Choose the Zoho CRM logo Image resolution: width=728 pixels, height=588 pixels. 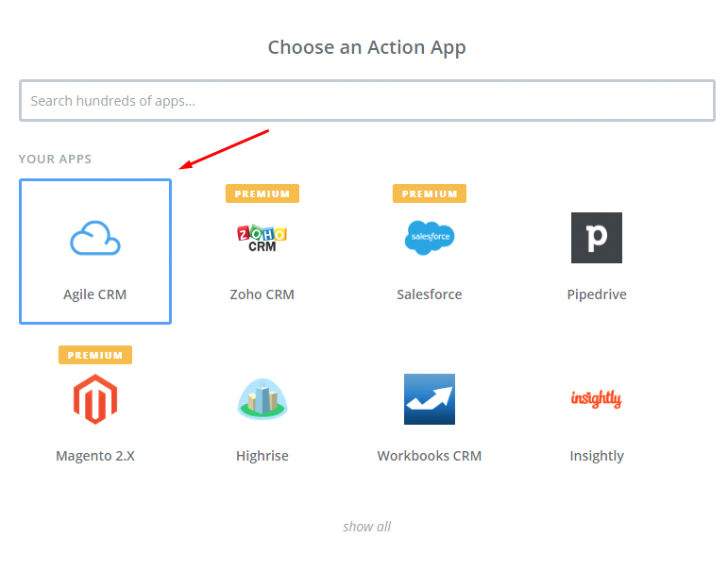coord(262,238)
